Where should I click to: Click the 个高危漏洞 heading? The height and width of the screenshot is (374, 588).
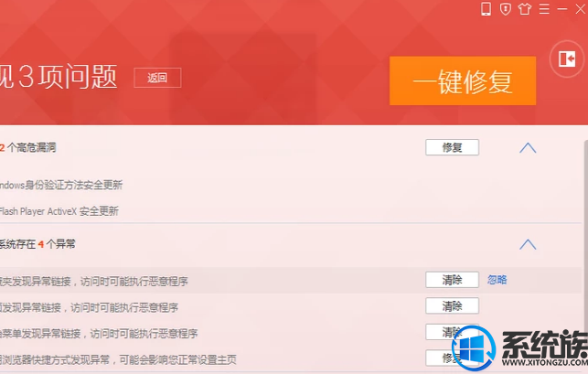coord(28,148)
